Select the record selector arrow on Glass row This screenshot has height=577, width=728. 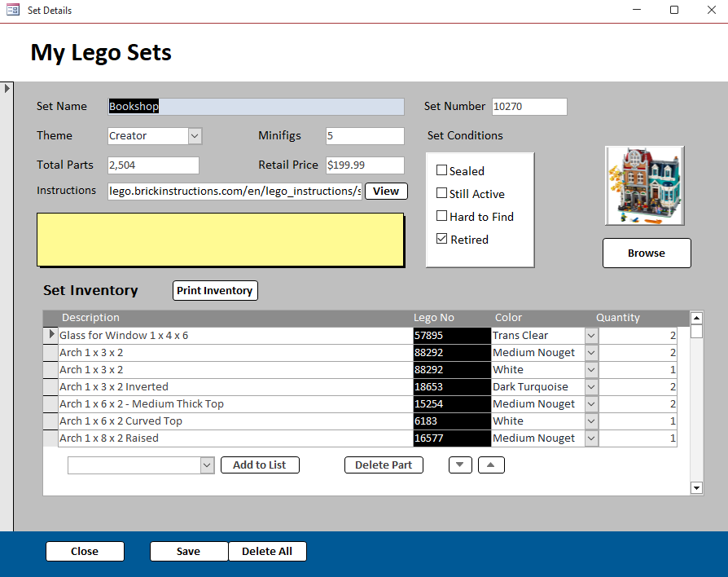(50, 334)
